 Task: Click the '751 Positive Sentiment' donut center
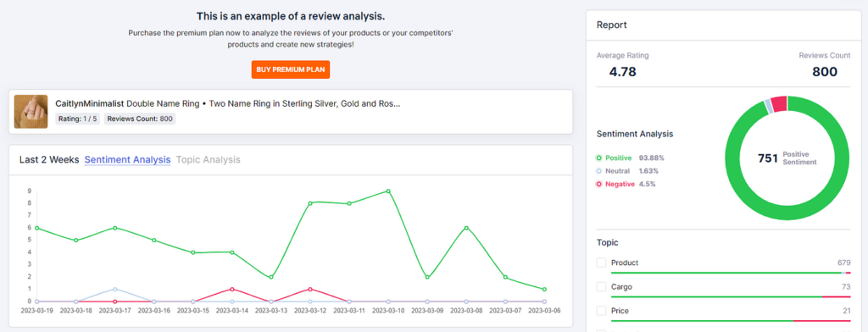pyautogui.click(x=787, y=158)
